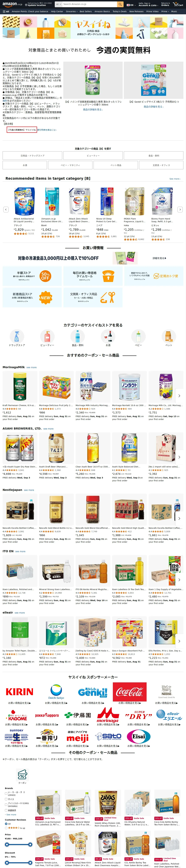The image size is (186, 868).
Task: Click the right arrow of recommended items carousel
Action: tap(180, 210)
